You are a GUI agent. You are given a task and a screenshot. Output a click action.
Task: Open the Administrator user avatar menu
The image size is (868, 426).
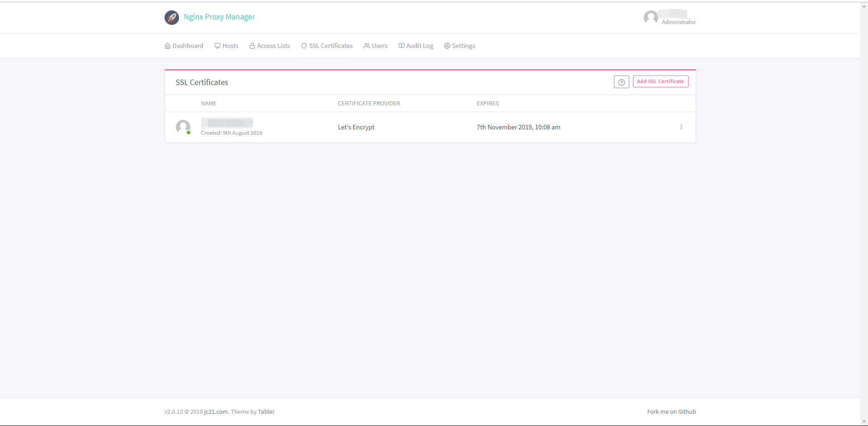[651, 17]
